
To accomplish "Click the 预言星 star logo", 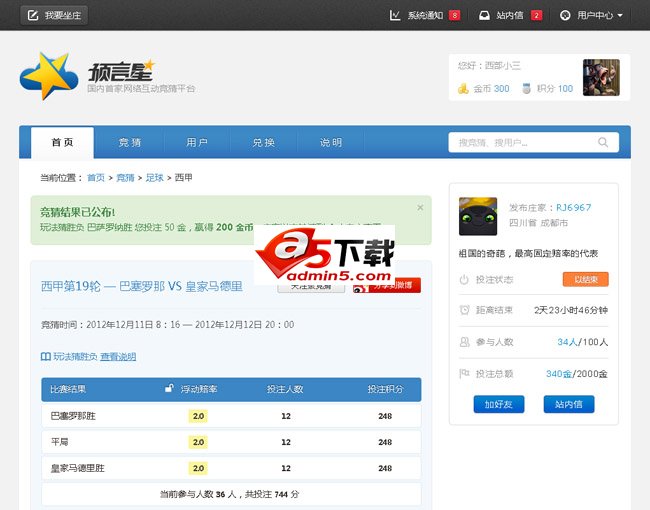I will click(x=49, y=76).
